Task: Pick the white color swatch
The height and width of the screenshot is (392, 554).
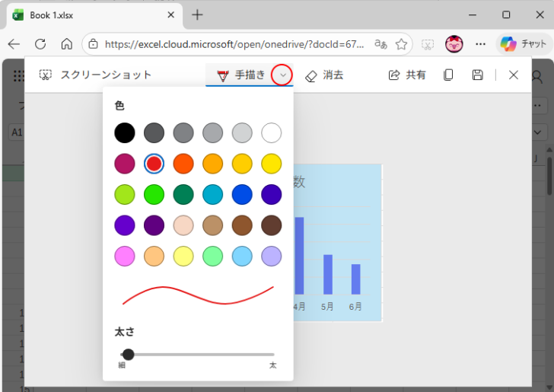Action: coord(272,133)
